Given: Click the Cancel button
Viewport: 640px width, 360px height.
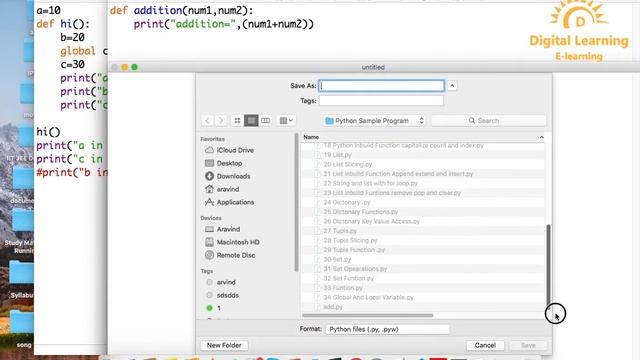Looking at the screenshot, I should [x=485, y=345].
